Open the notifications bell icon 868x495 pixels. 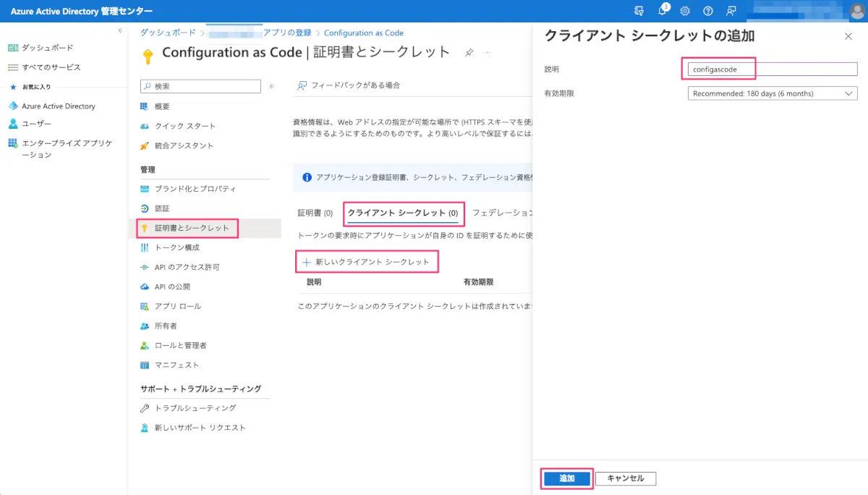tap(662, 11)
